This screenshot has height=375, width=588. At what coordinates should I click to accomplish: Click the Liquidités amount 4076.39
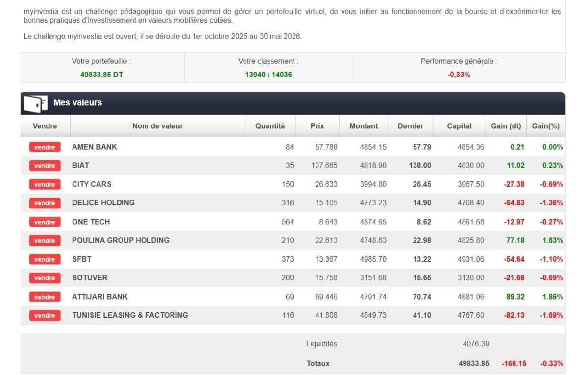point(476,344)
